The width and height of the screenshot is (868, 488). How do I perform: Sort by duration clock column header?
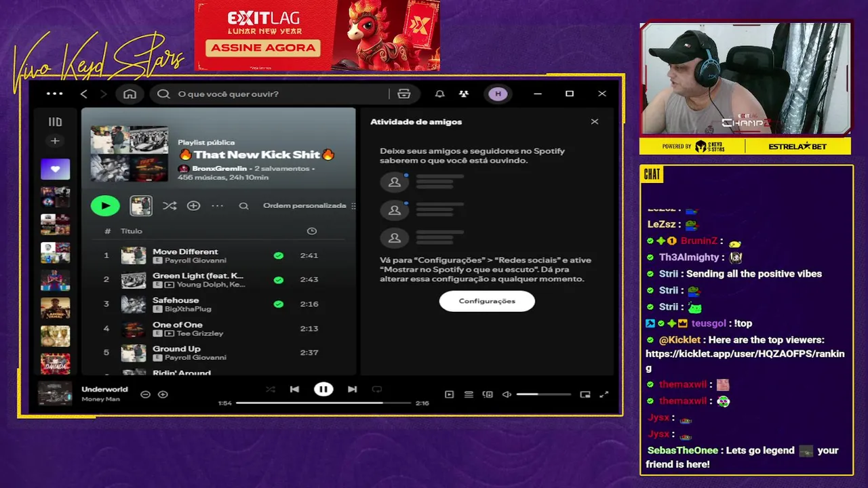pyautogui.click(x=311, y=231)
